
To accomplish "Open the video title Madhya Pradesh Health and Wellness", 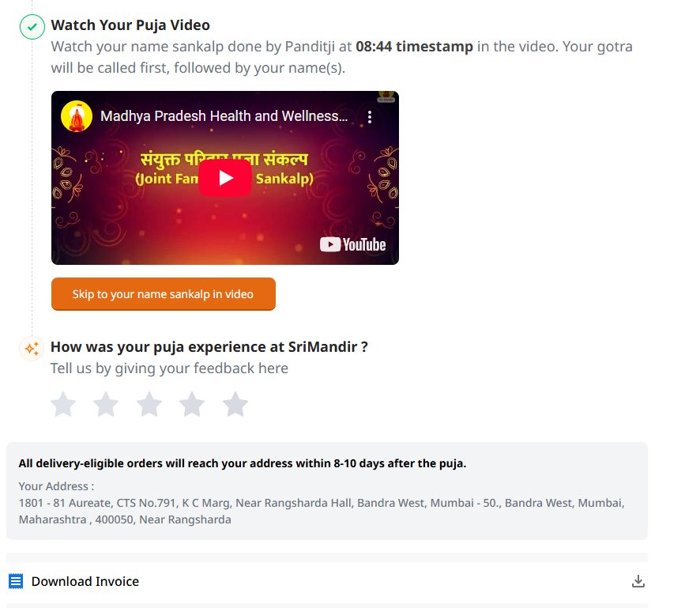I will click(224, 116).
